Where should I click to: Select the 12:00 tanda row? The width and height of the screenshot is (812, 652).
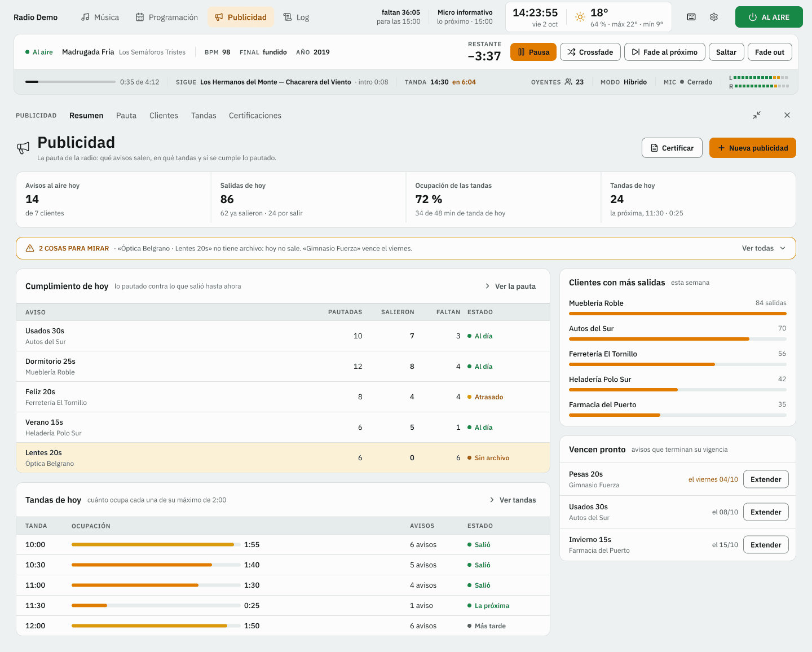point(283,625)
